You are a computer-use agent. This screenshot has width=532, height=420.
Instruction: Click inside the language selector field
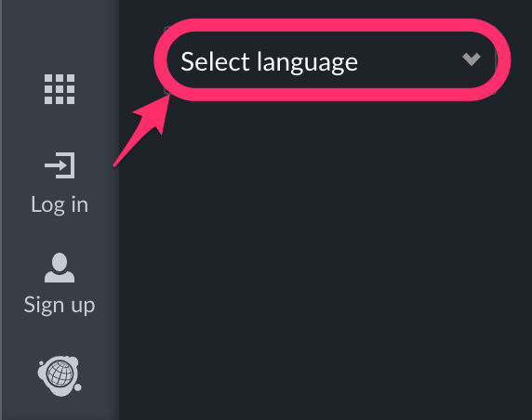point(331,60)
